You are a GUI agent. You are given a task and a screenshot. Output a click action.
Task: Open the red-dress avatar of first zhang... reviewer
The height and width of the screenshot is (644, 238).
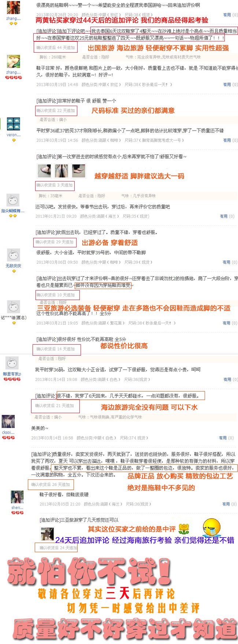tap(14, 7)
